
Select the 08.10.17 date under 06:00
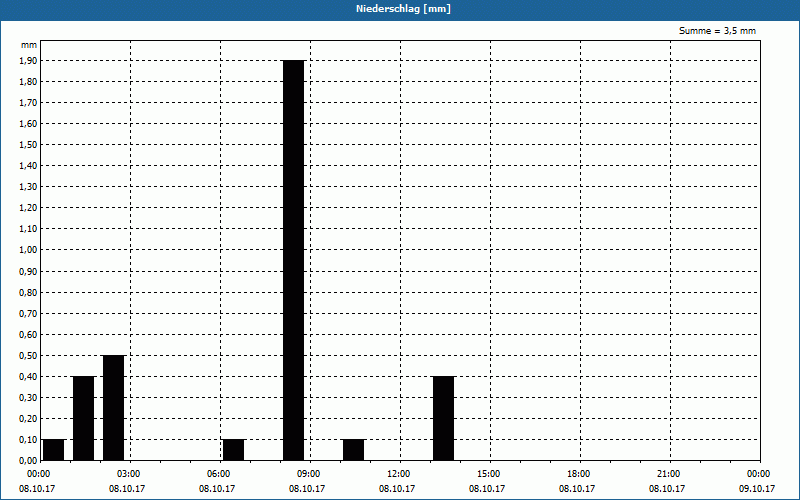pos(217,489)
